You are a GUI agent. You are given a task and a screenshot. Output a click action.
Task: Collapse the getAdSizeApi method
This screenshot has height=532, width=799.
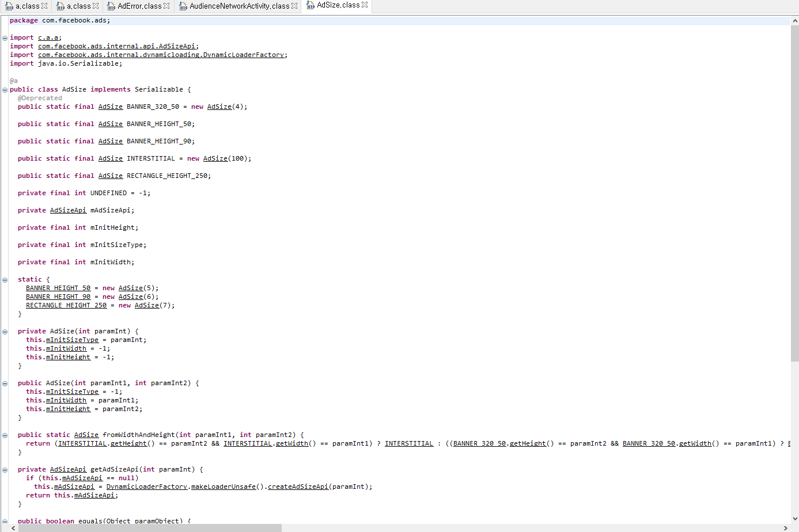(5, 470)
